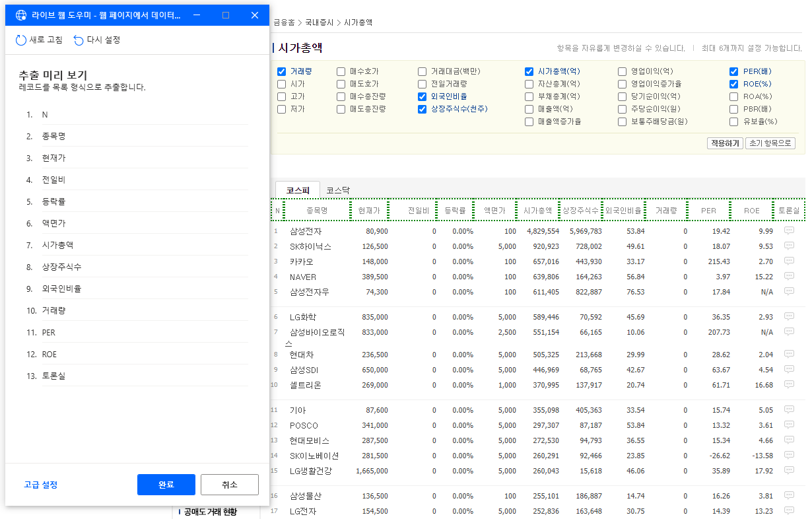This screenshot has height=519, width=812.
Task: Check the 매수호가 checkbox
Action: click(x=341, y=71)
